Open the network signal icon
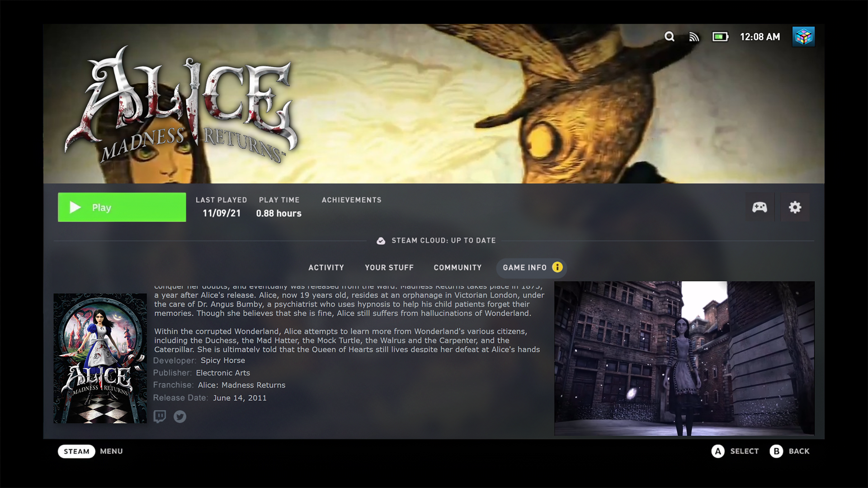This screenshot has height=488, width=868. [x=694, y=37]
